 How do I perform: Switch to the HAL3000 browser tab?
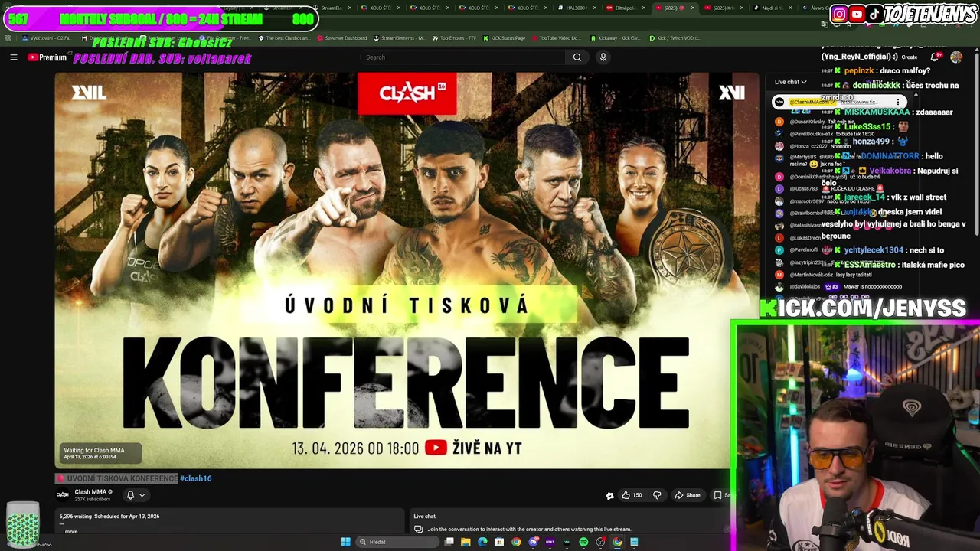[577, 8]
